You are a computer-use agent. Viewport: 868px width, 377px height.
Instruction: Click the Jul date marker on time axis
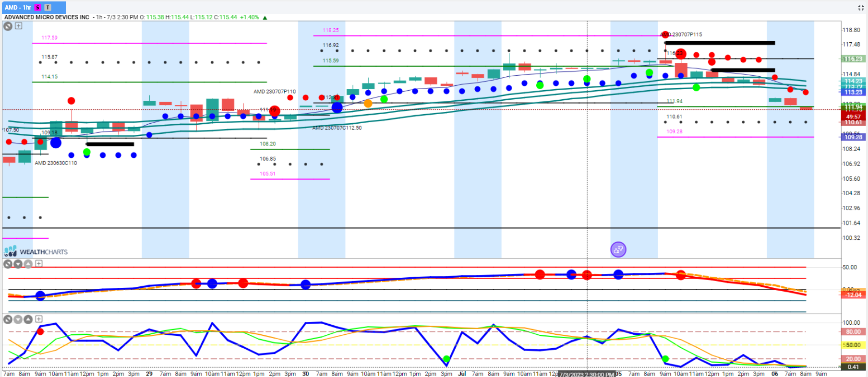pos(462,374)
